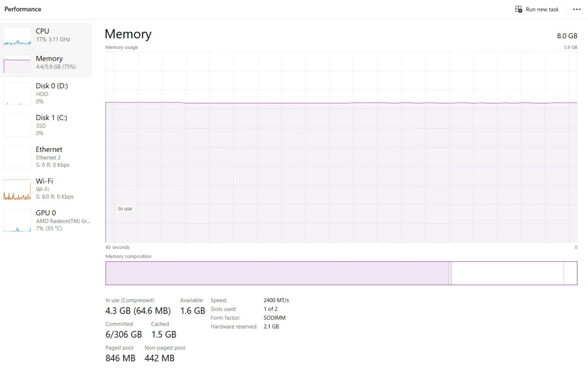Click the memory usage graph area
Image resolution: width=588 pixels, height=373 pixels.
coord(341,147)
